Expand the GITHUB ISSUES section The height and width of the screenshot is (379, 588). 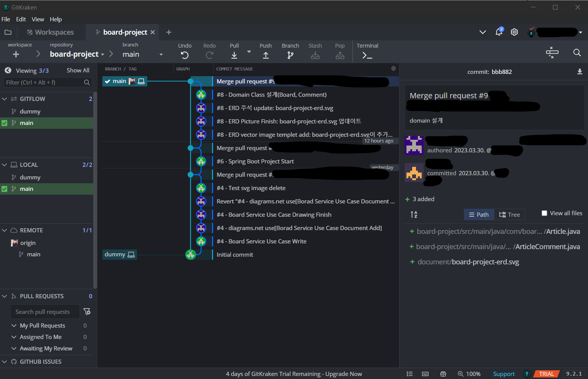5,362
